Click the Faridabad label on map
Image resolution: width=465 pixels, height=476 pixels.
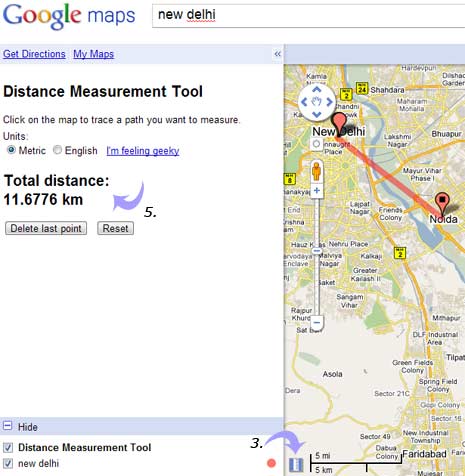[424, 454]
